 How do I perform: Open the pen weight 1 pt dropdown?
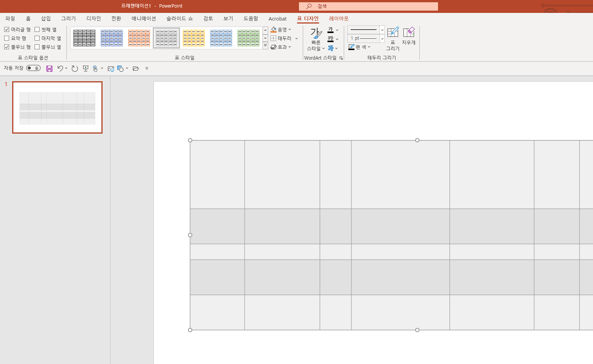pyautogui.click(x=382, y=38)
